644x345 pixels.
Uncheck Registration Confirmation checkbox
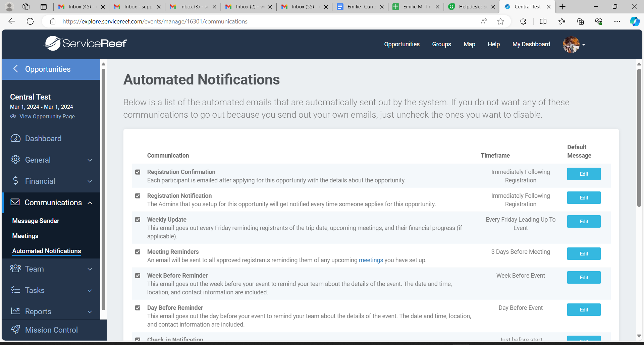coord(138,172)
